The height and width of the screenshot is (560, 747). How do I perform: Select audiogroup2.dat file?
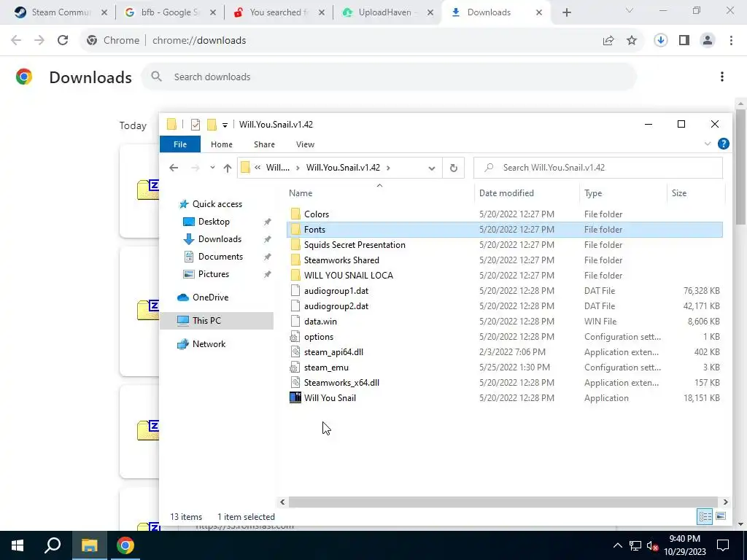coord(336,306)
